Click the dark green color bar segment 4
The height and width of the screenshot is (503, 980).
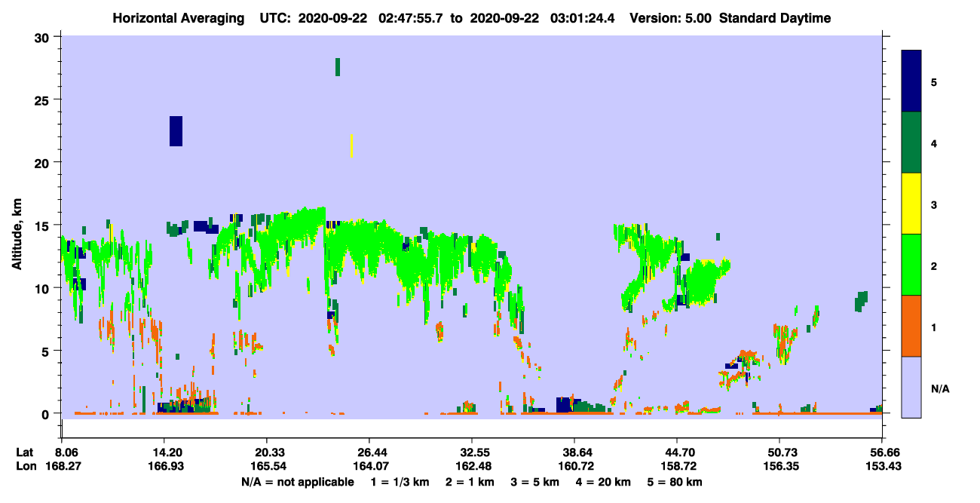coord(912,143)
